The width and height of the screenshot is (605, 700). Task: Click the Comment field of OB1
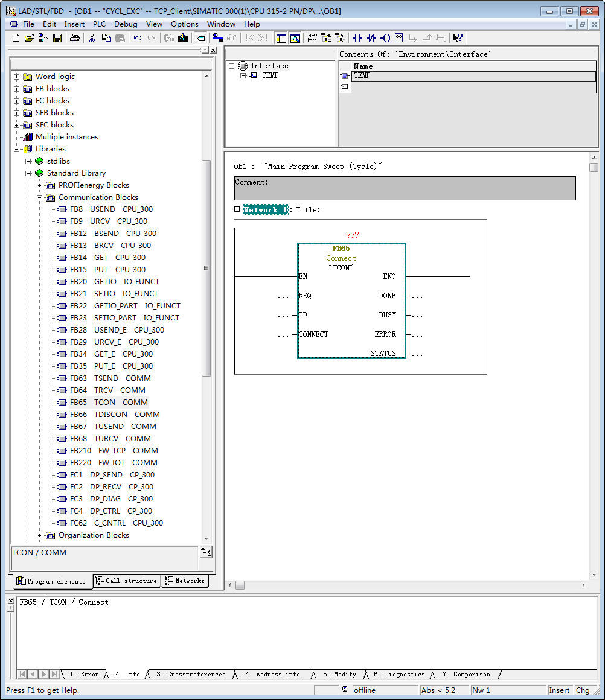pos(405,188)
